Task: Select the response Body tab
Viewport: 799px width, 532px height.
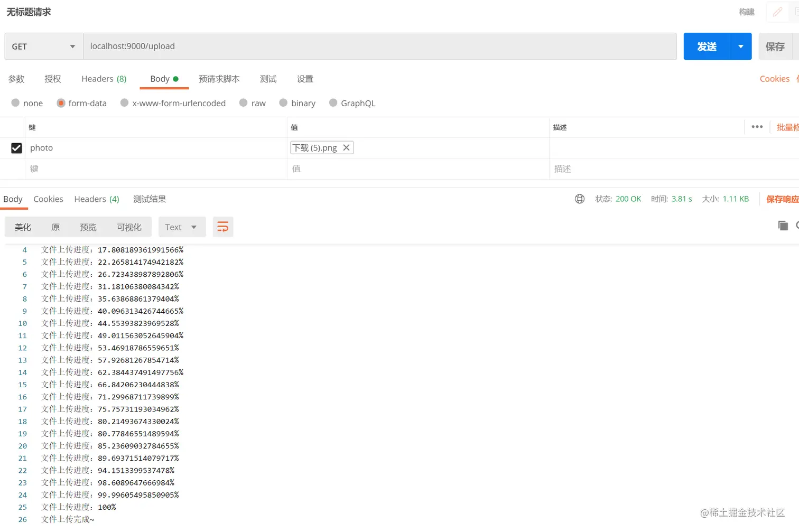Action: point(13,199)
